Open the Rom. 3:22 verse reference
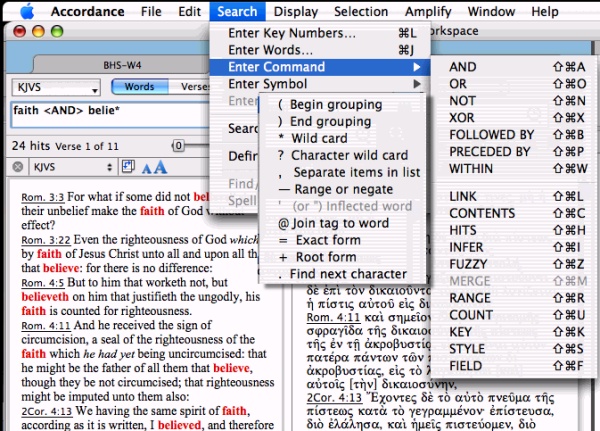Screen dimensions: 600x431 46,240
